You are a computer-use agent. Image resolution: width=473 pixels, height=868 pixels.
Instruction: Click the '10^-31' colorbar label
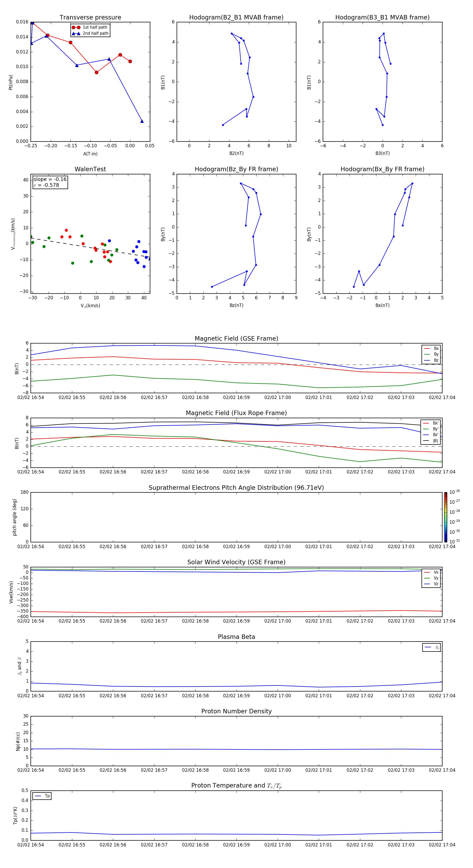point(455,542)
